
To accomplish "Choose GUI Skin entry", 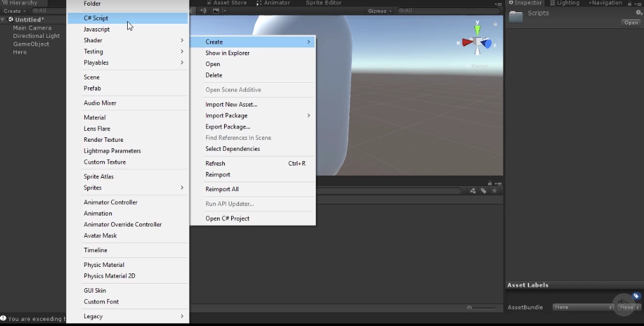I will coord(128,290).
